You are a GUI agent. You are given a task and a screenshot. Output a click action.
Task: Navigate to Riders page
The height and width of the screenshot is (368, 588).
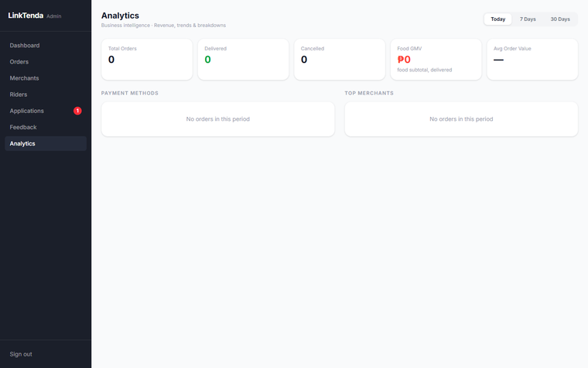[x=46, y=95]
